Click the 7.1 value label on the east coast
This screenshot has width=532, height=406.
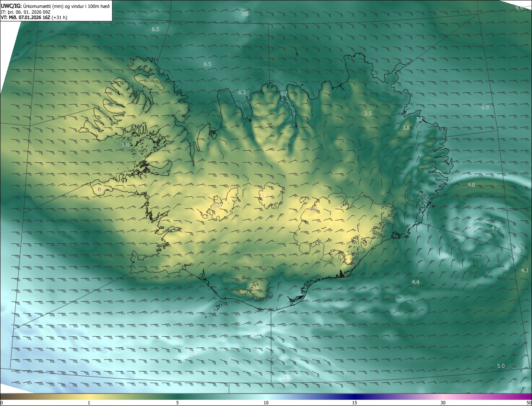419,120
